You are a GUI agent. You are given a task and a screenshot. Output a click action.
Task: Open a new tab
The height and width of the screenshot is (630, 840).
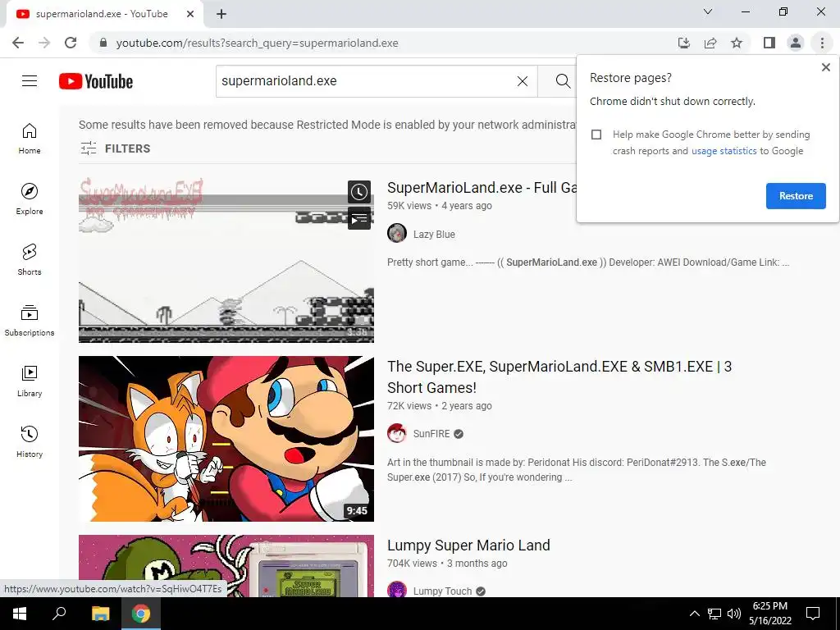tap(221, 14)
